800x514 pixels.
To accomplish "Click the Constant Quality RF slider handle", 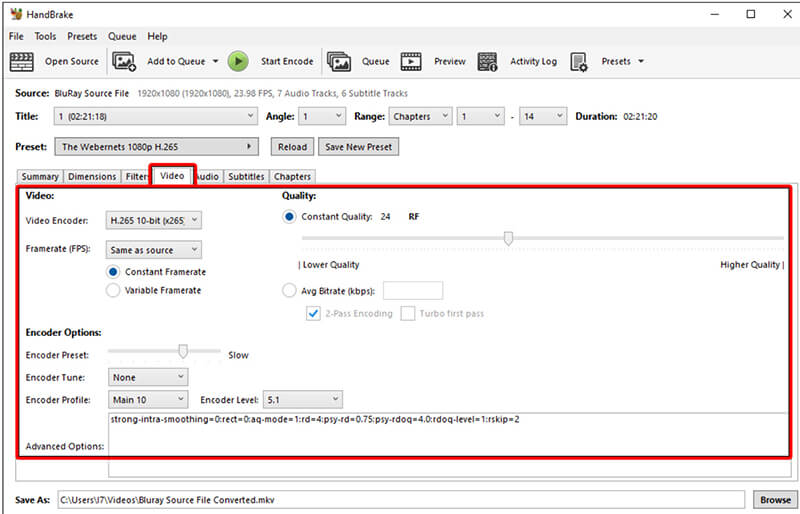I will (508, 238).
